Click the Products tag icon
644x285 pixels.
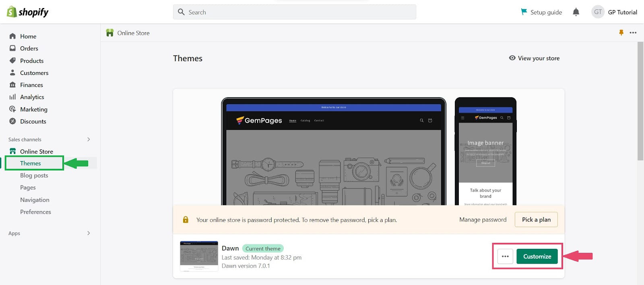coord(12,61)
